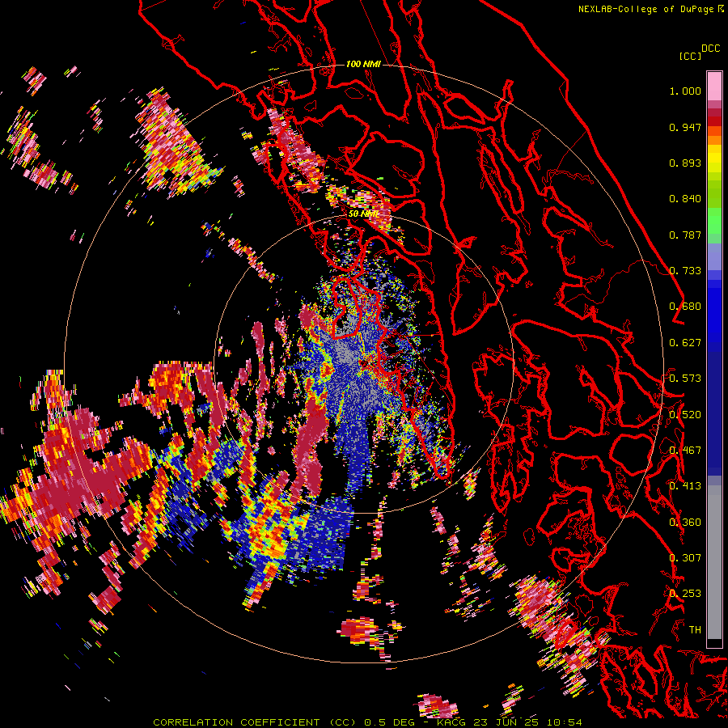The height and width of the screenshot is (728, 728).
Task: Select the 0.360 scale value
Action: click(x=685, y=522)
